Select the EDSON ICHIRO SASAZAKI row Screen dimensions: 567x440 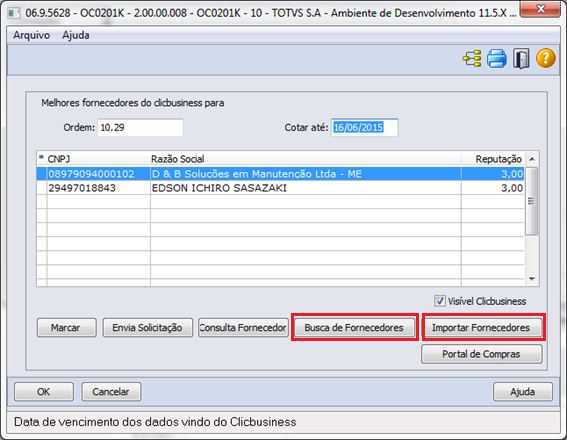tap(281, 188)
